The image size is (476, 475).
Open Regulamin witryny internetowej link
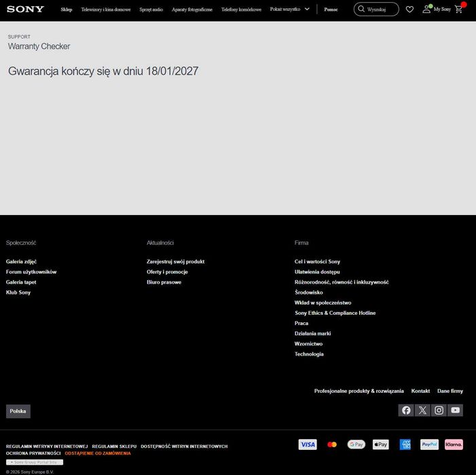[x=47, y=446]
